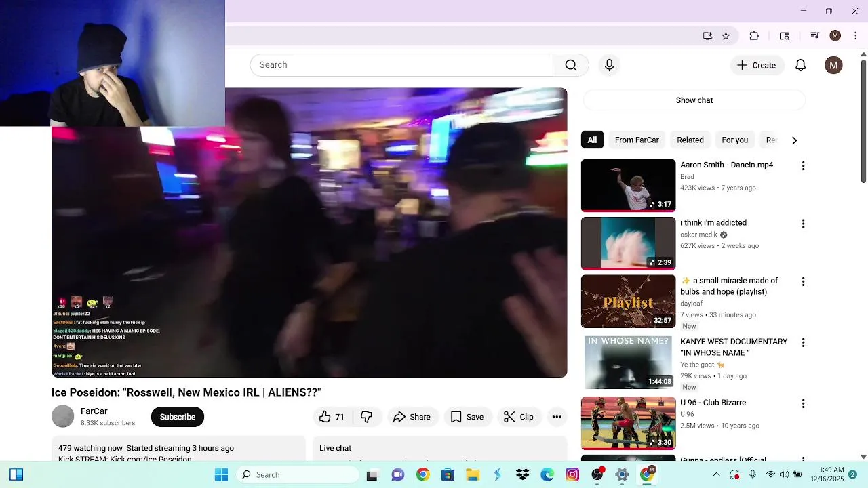Screen dimensions: 868x488
Task: Open Chrome profile avatar in toolbar
Action: tap(835, 36)
